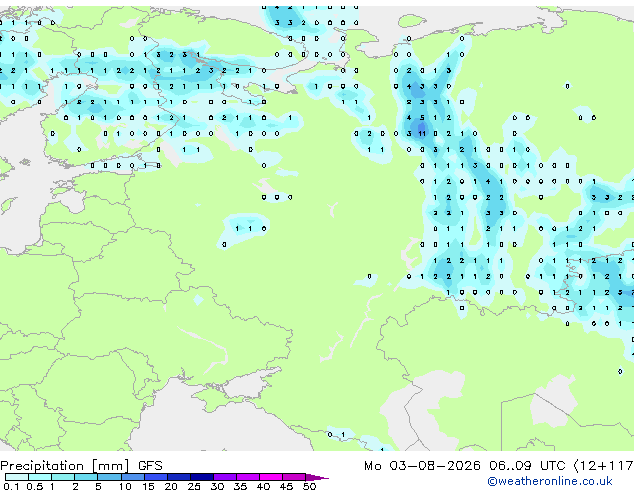Click the 40–45 mm magenta legend swatch

(x=271, y=477)
